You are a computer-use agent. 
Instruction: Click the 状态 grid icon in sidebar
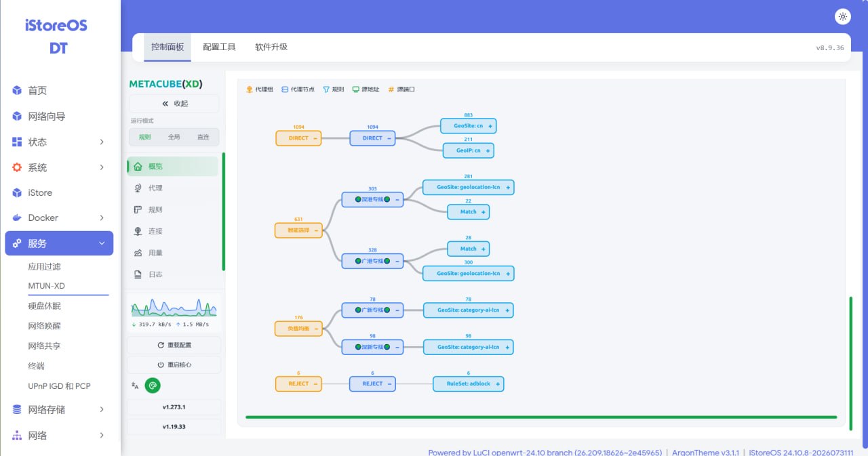(17, 142)
